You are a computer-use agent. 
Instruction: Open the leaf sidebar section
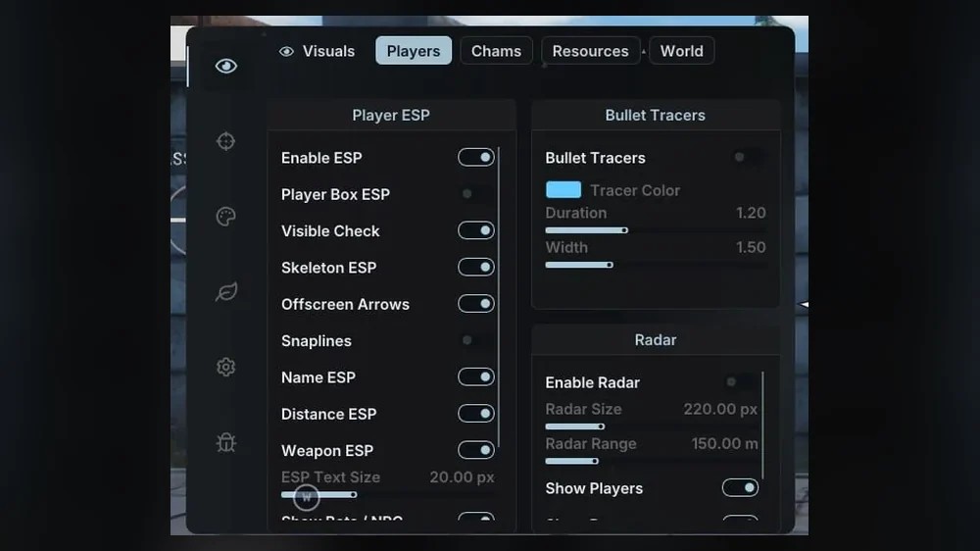225,291
